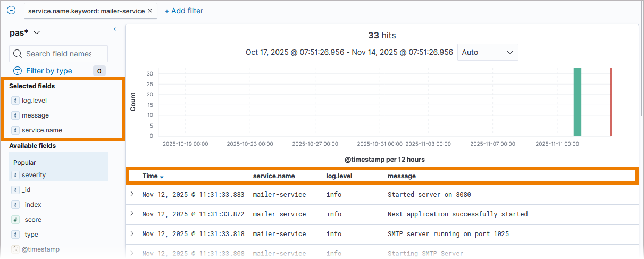Screen dimensions: 644x259
Task: Expand the 'Started server on 8080' row
Action: 132,194
